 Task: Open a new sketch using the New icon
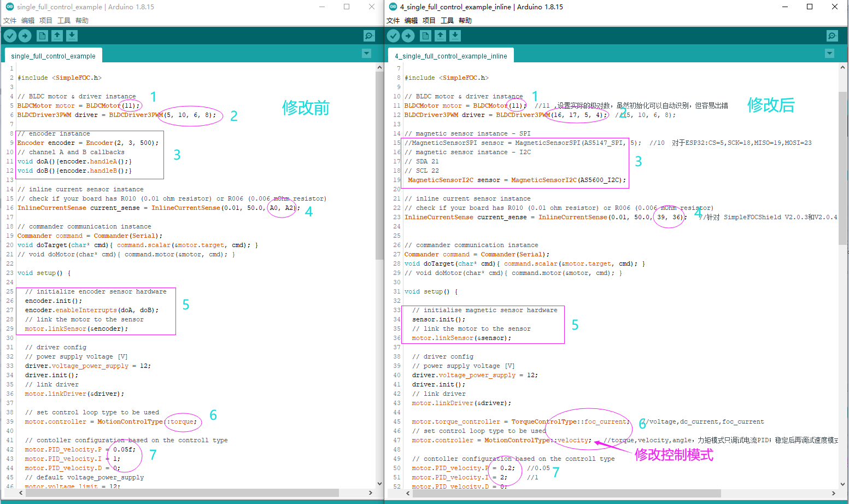(x=42, y=35)
